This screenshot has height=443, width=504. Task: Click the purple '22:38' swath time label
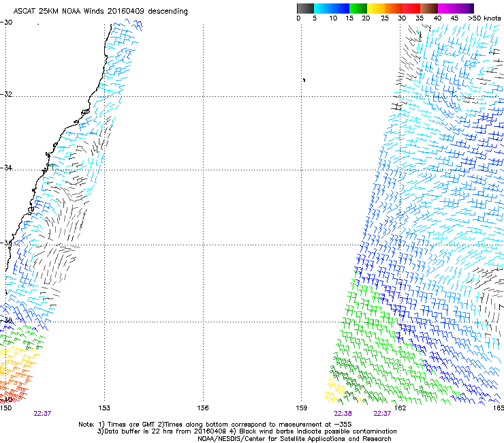343,414
